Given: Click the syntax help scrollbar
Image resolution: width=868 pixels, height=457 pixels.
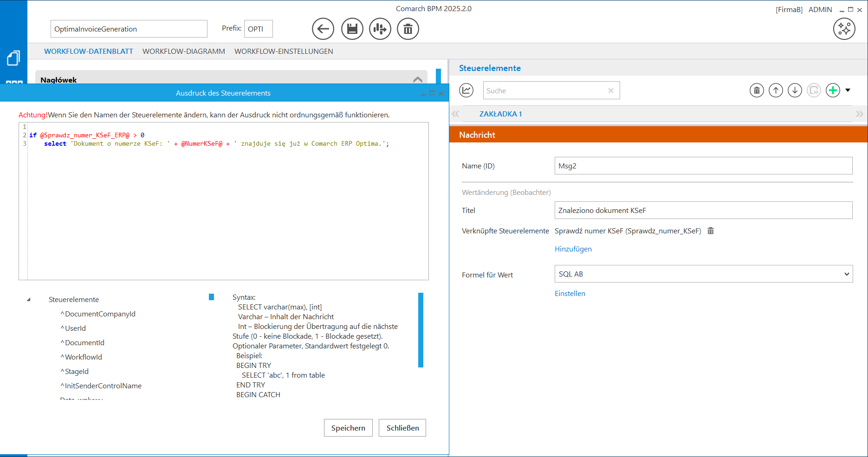Looking at the screenshot, I should click(x=421, y=330).
